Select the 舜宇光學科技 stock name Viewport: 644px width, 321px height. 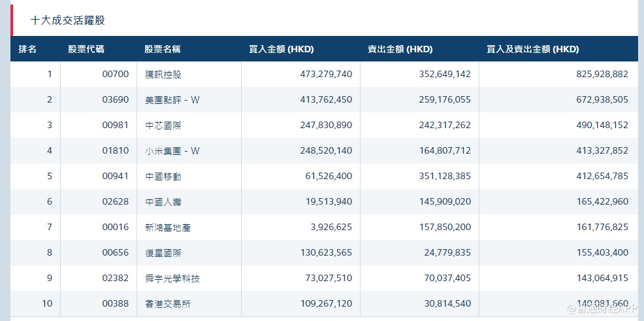pos(172,279)
